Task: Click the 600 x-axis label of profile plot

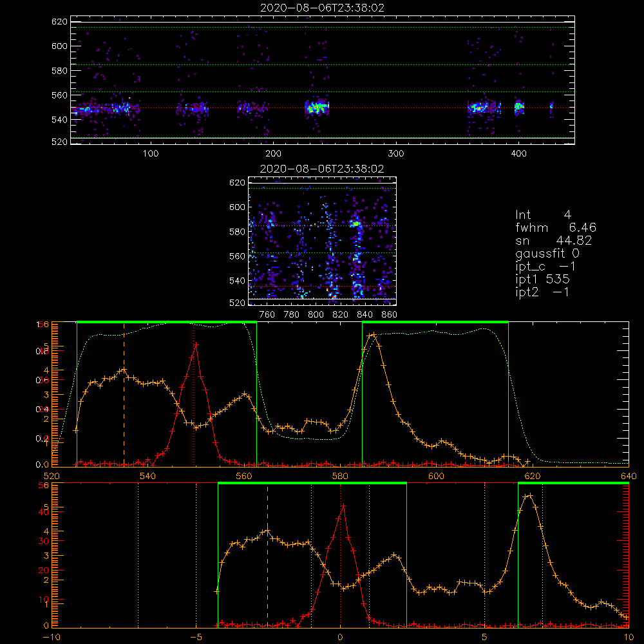Action: pos(436,476)
